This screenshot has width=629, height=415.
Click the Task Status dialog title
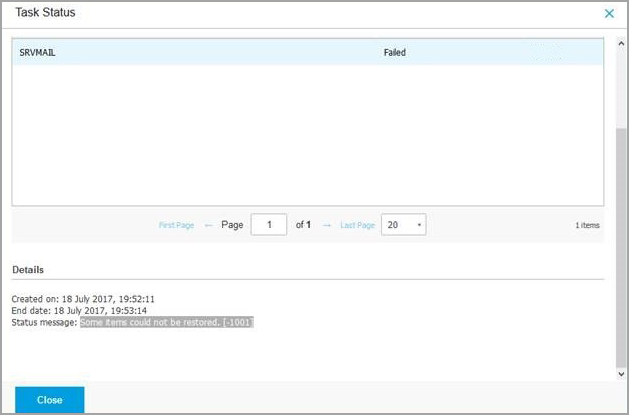pos(46,13)
